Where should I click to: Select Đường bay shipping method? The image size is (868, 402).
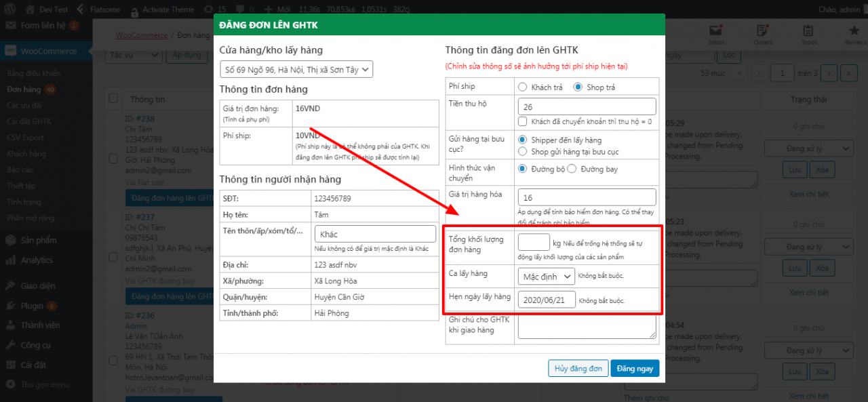point(571,169)
